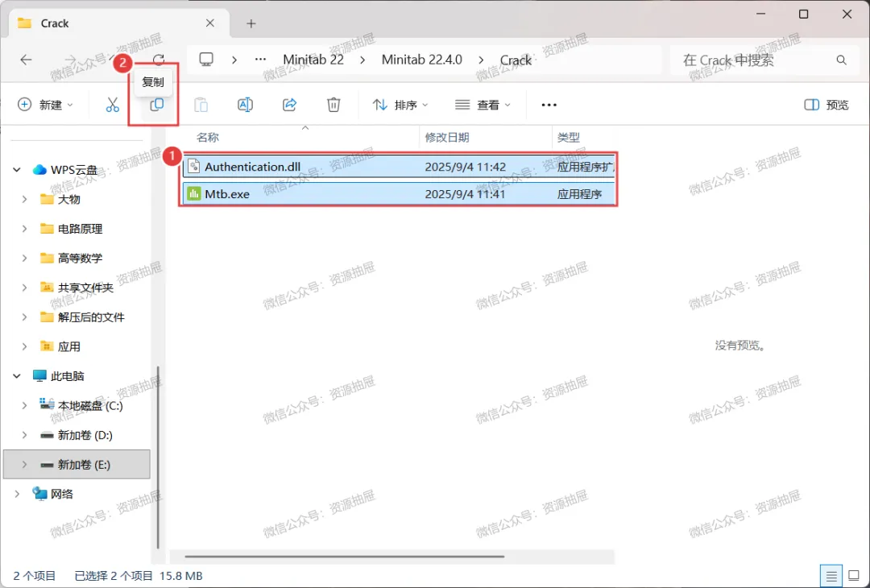Click the monitor icon in address bar
The image size is (870, 588).
(x=206, y=60)
